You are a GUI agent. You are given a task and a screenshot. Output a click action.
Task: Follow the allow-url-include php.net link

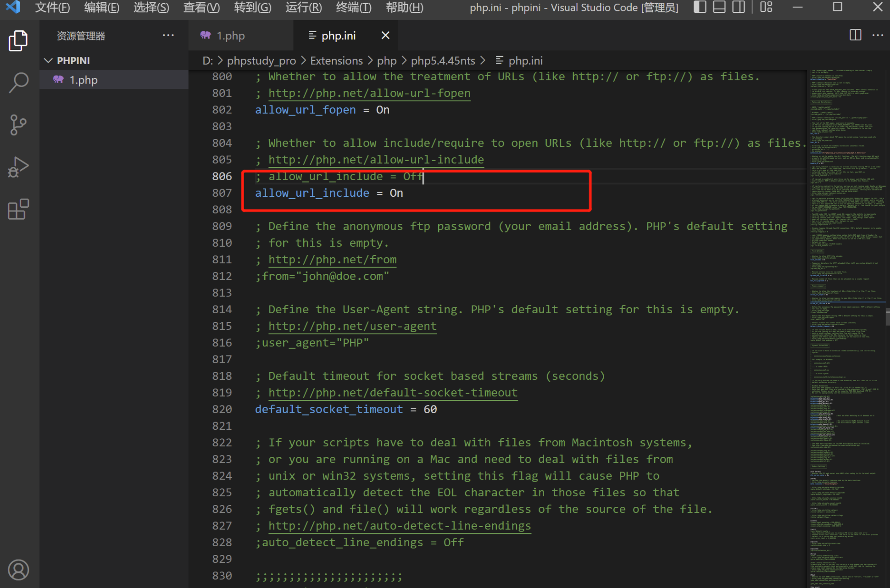(376, 160)
